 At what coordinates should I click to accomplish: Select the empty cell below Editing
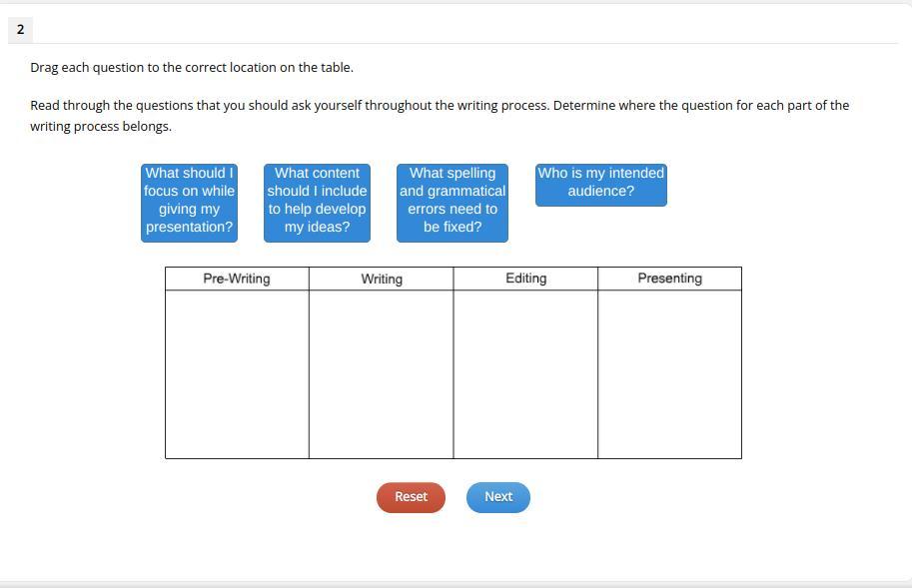pyautogui.click(x=525, y=374)
